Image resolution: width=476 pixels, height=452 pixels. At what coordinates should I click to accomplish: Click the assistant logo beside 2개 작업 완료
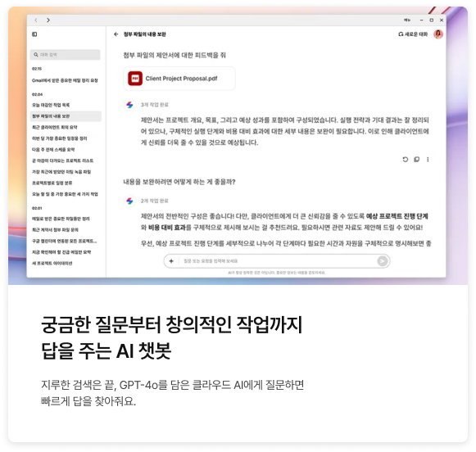[129, 201]
